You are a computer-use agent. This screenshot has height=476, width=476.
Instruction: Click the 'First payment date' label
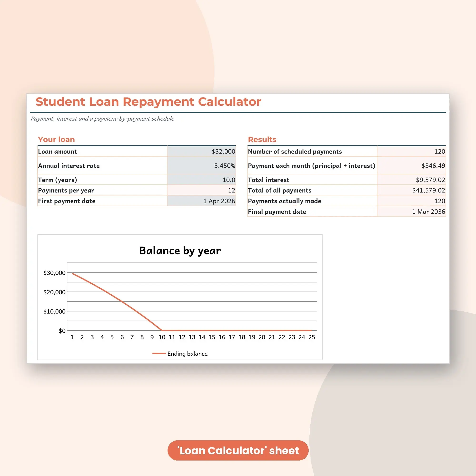coord(67,201)
